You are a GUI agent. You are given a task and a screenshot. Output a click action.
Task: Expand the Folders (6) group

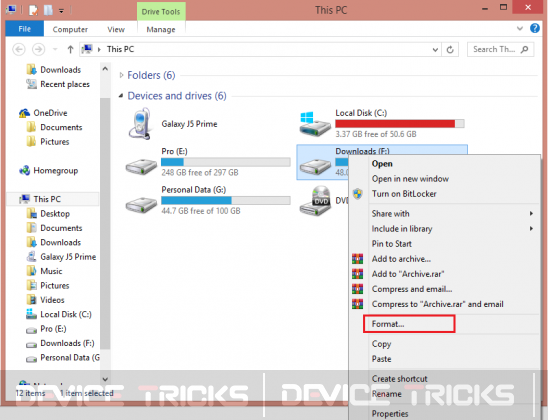click(x=121, y=75)
